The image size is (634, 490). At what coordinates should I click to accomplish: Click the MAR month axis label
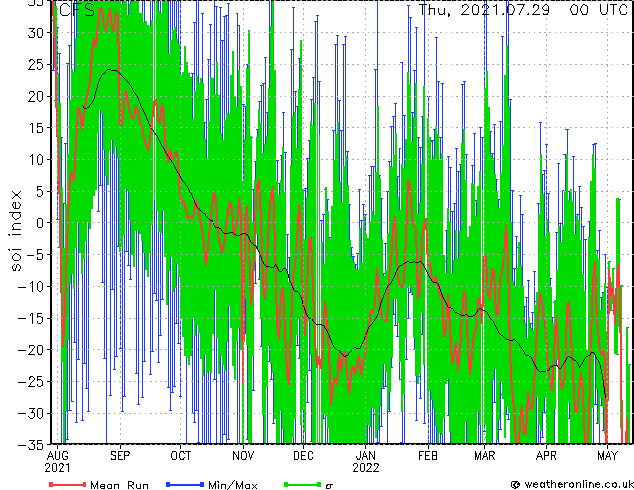484,456
